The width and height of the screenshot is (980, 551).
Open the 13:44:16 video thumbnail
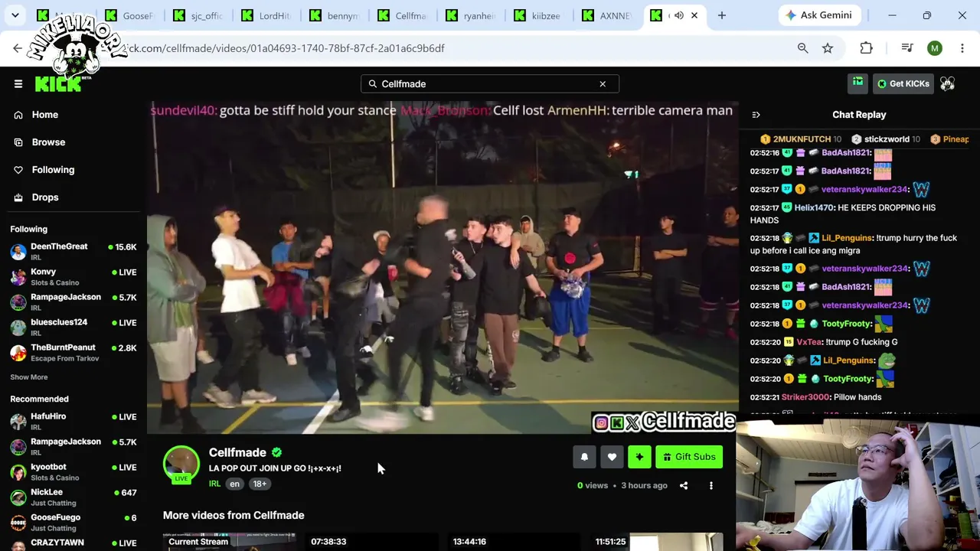point(513,542)
